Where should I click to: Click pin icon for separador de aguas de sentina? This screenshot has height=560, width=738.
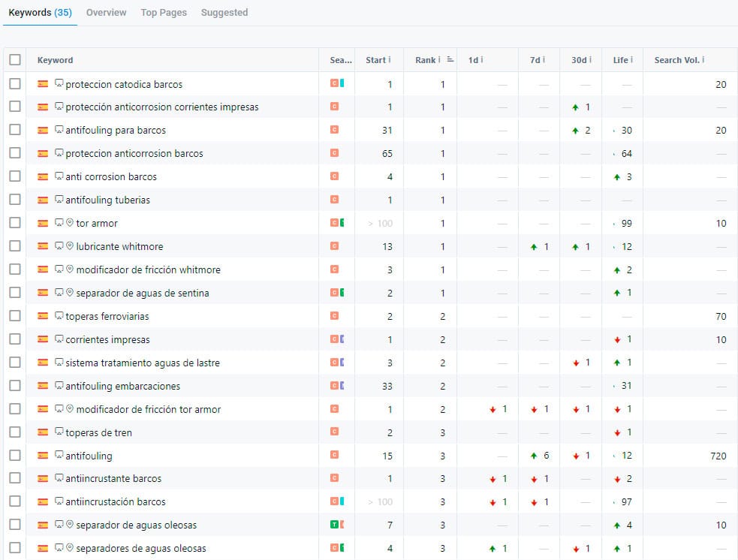coord(70,292)
